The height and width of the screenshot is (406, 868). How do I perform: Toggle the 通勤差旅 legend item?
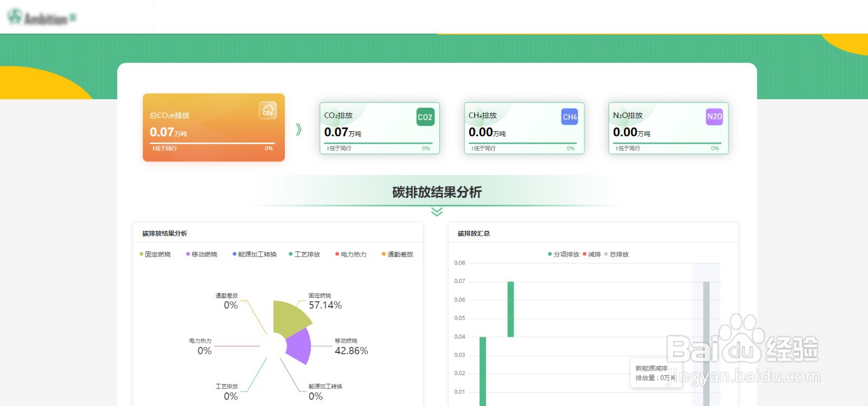coord(398,254)
